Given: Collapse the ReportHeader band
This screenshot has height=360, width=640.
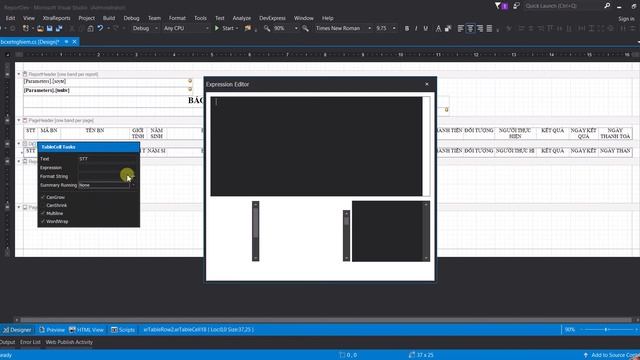Looking at the screenshot, I should coord(18,74).
